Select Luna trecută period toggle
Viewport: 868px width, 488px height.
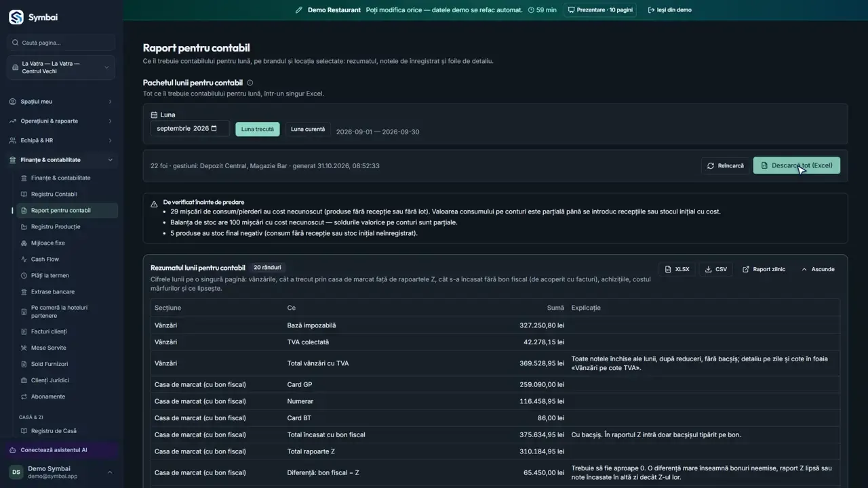(x=258, y=129)
